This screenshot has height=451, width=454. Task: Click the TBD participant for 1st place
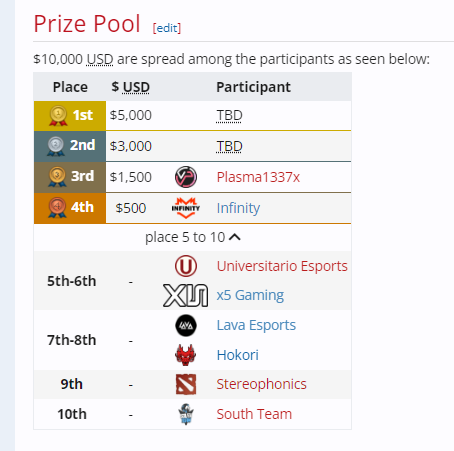(229, 115)
